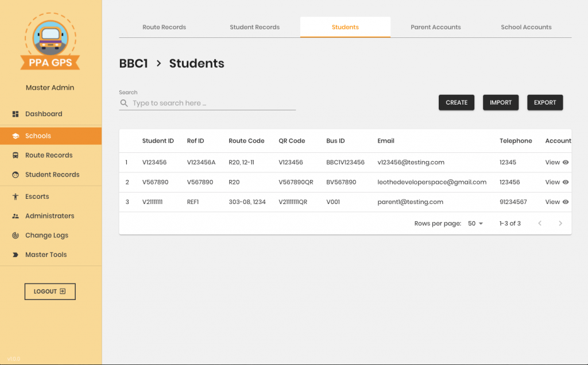
Task: Click the QR Code column header
Action: (x=292, y=141)
